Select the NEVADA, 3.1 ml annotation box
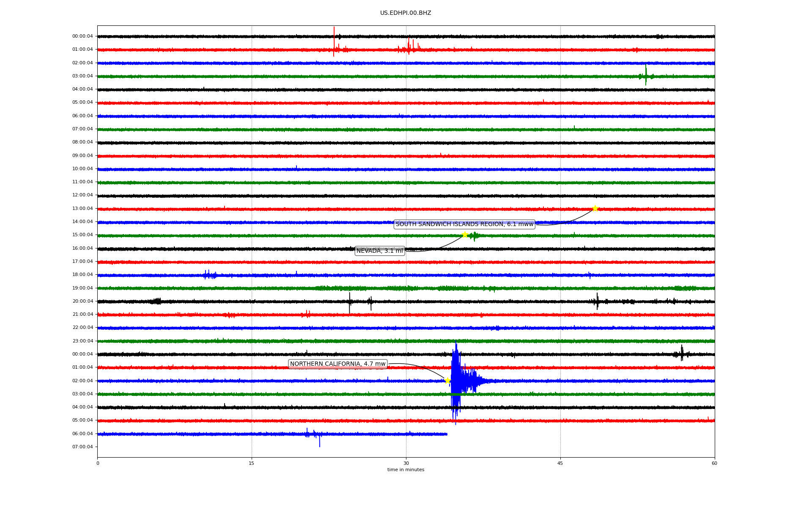Image resolution: width=812 pixels, height=508 pixels. (x=380, y=251)
